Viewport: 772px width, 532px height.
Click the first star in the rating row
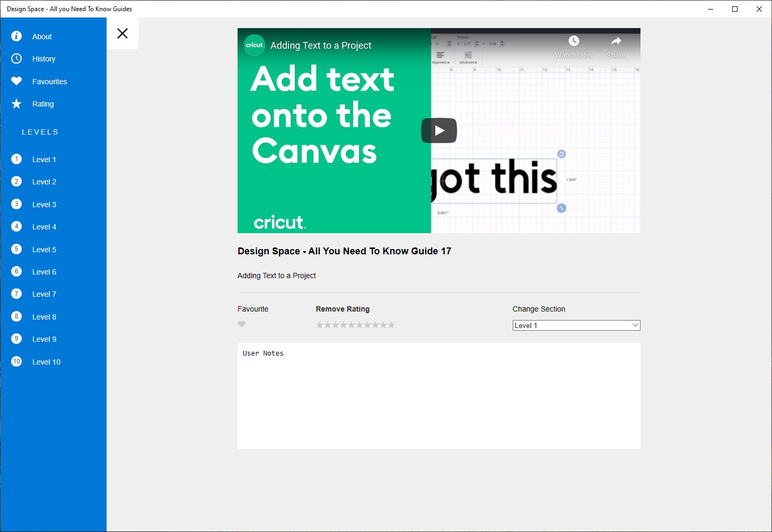point(320,325)
